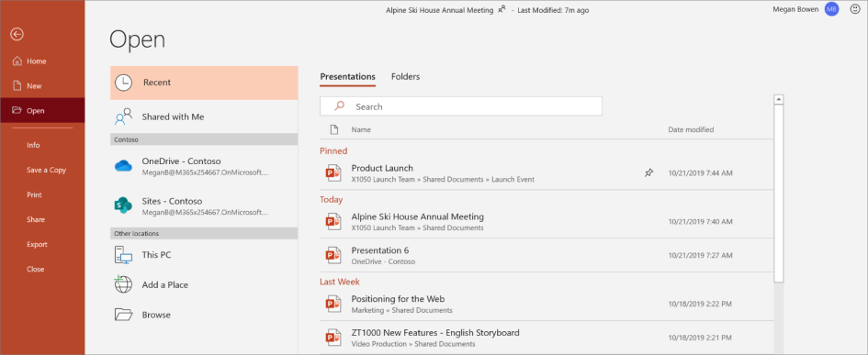Choose Close in the sidebar menu

click(x=36, y=270)
